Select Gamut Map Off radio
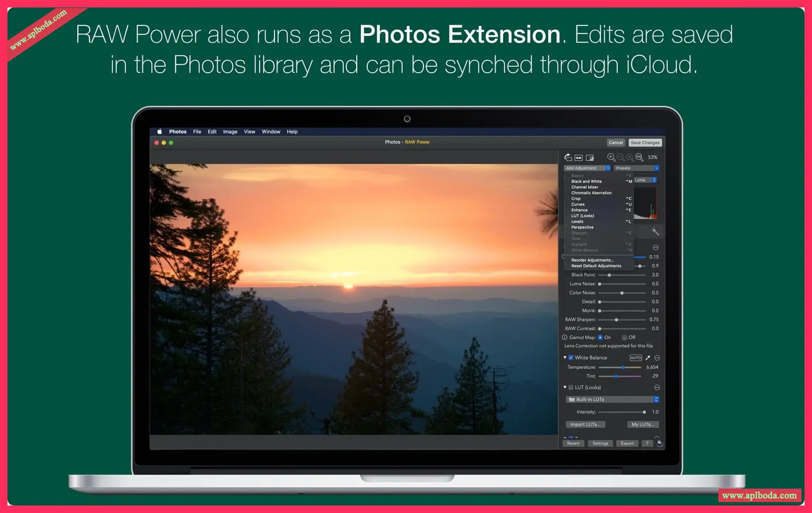This screenshot has height=513, width=812. coord(624,337)
